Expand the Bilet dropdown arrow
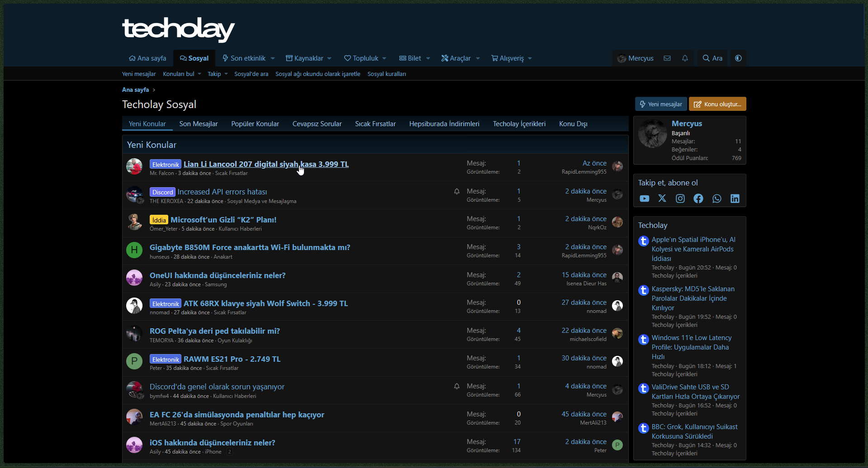The height and width of the screenshot is (468, 868). click(x=428, y=58)
